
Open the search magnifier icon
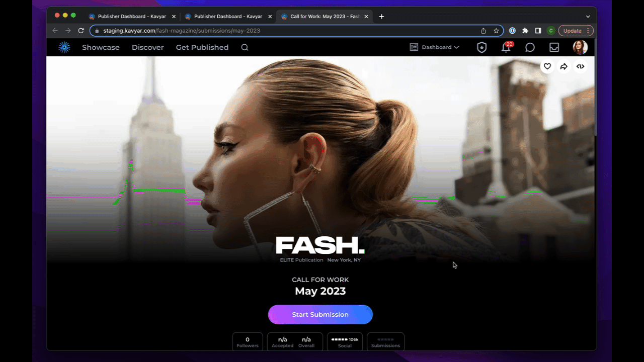click(245, 47)
